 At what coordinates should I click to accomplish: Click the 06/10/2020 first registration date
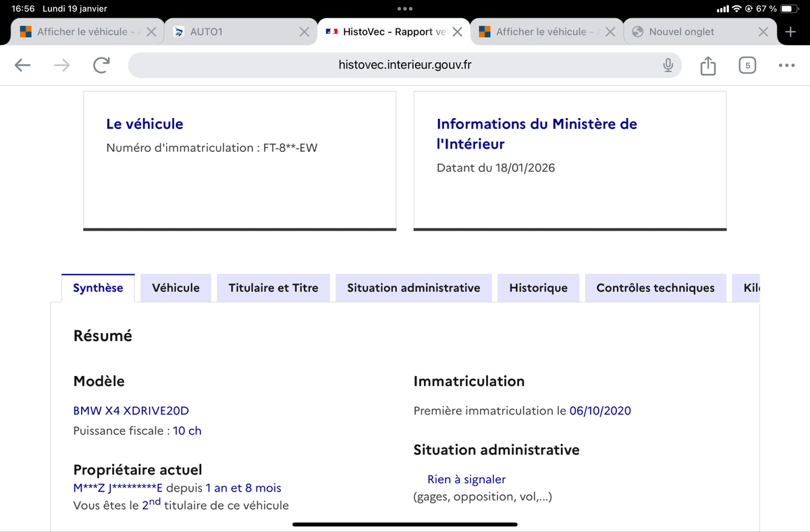pyautogui.click(x=600, y=410)
